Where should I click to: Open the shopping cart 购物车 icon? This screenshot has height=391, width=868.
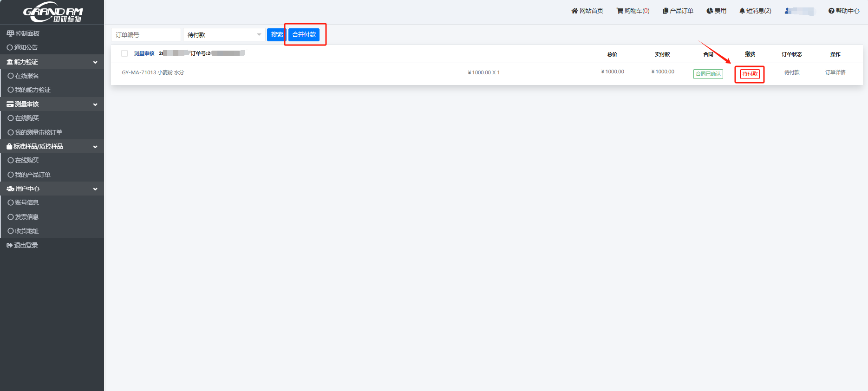click(620, 11)
